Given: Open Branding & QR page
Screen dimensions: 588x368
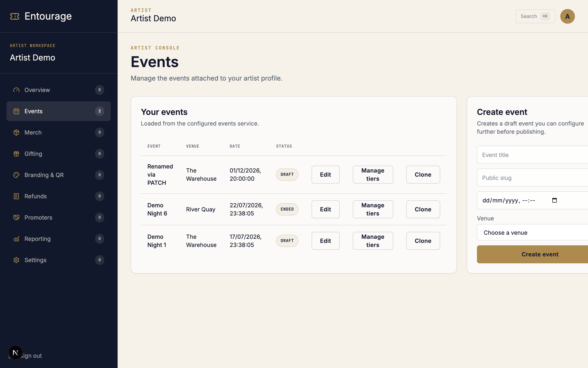Looking at the screenshot, I should click(59, 175).
